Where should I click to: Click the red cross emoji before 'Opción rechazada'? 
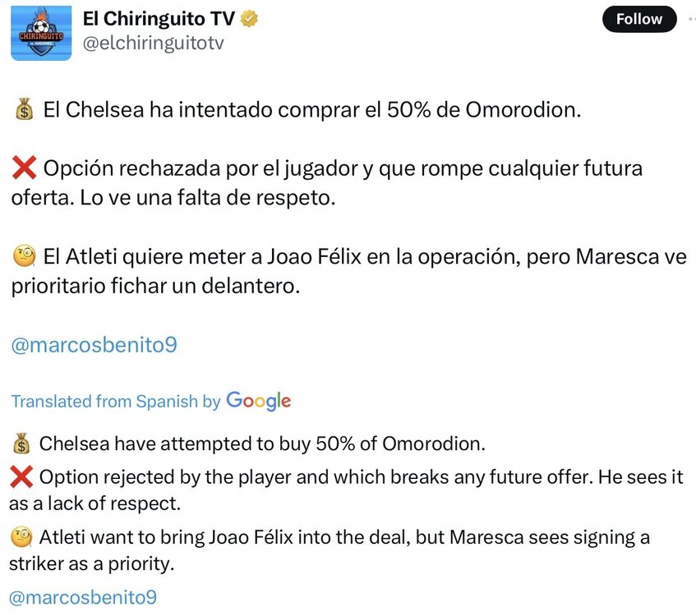(24, 168)
